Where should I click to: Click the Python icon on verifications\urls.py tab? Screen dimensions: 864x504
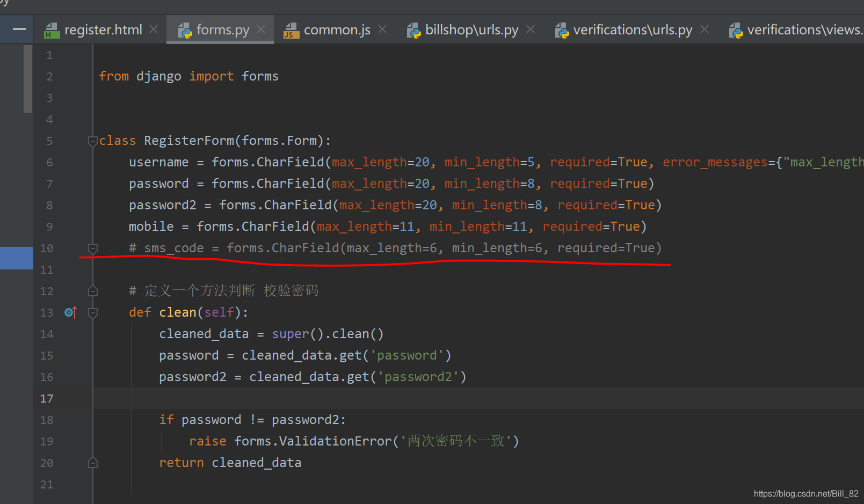tap(562, 30)
